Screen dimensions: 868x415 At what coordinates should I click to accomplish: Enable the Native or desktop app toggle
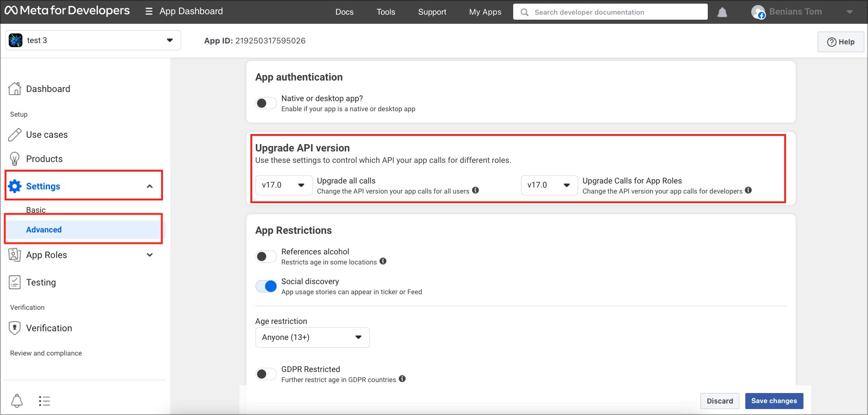point(266,103)
